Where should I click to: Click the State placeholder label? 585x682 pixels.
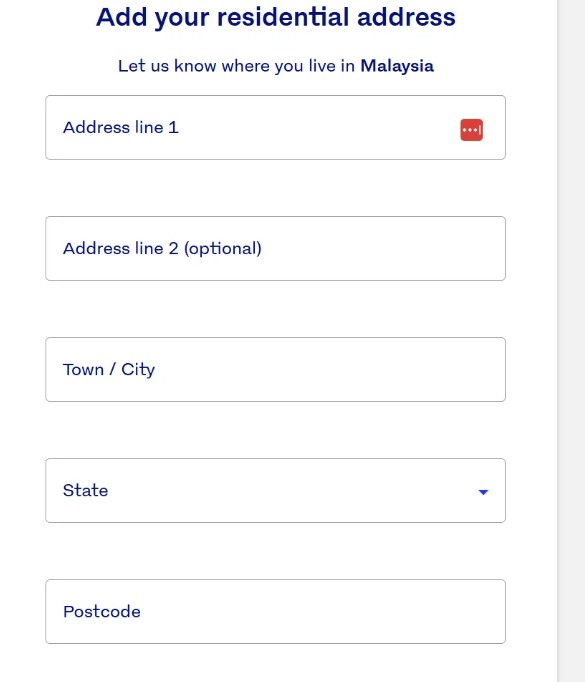tap(85, 490)
